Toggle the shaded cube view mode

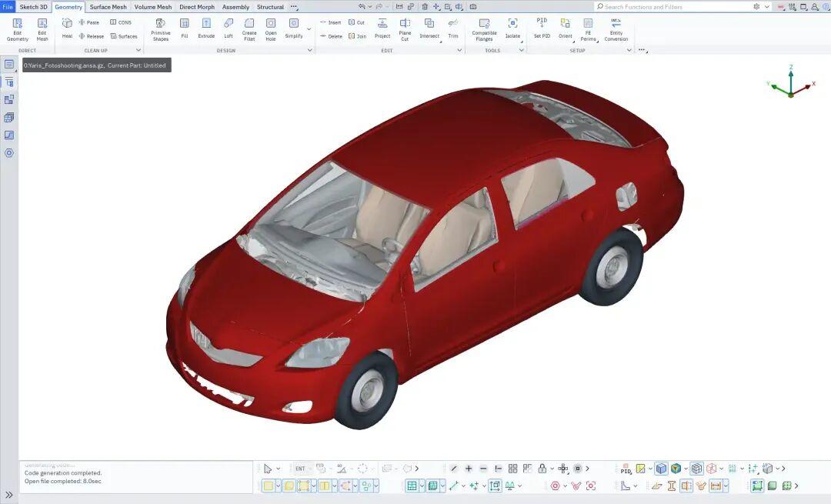[x=661, y=469]
